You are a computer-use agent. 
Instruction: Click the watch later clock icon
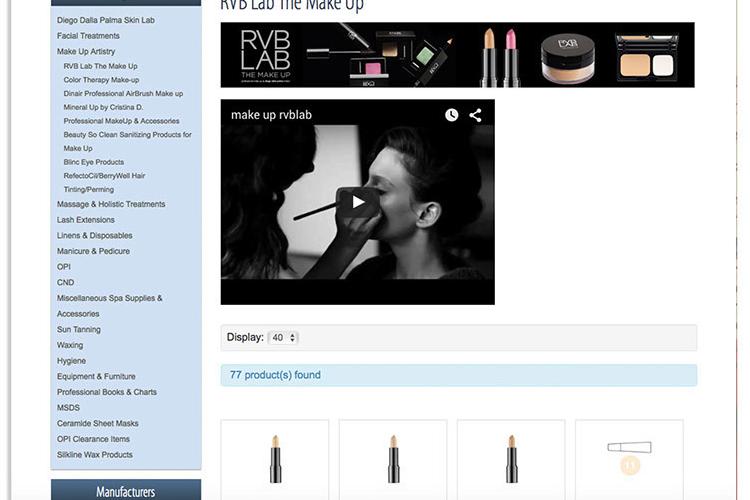click(x=452, y=115)
